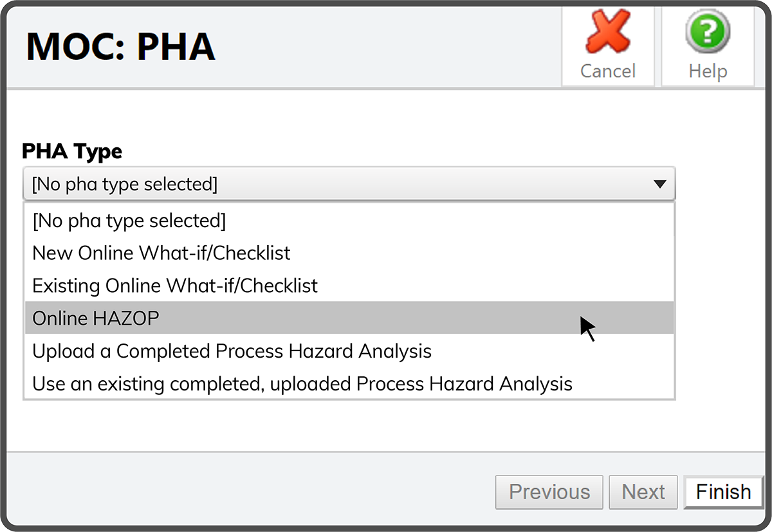This screenshot has height=532, width=772.
Task: Click the Previous button
Action: point(549,492)
